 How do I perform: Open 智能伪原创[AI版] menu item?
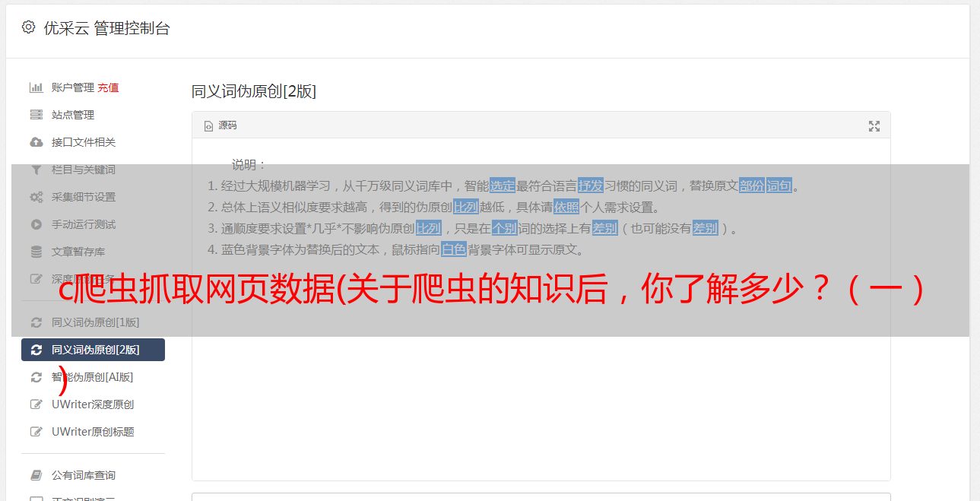(93, 377)
